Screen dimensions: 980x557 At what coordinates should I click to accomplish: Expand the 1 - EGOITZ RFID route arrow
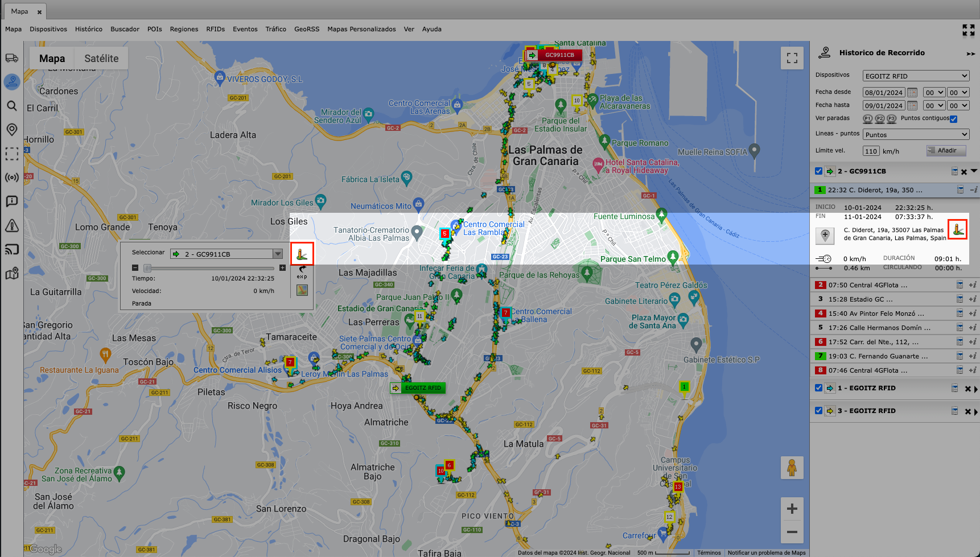tap(975, 389)
